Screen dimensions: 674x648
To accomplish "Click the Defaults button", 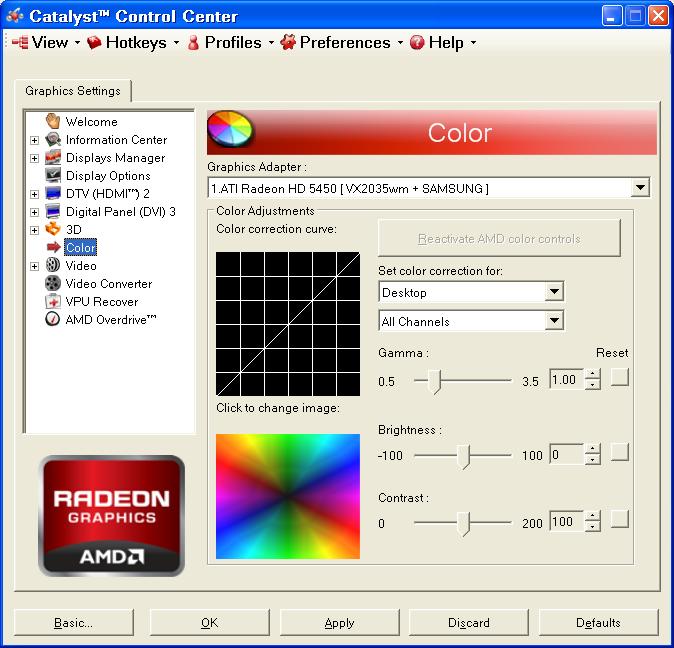I will tap(598, 622).
